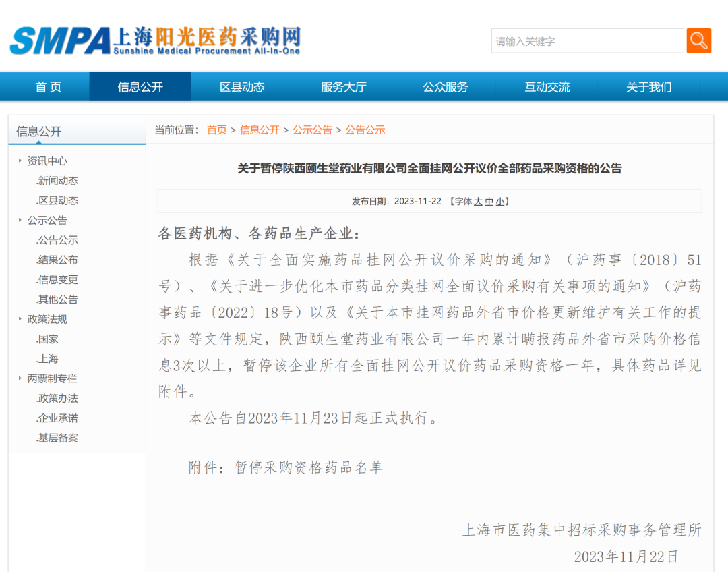Select the 服务大厅 menu item
The width and height of the screenshot is (728, 572).
coord(344,87)
